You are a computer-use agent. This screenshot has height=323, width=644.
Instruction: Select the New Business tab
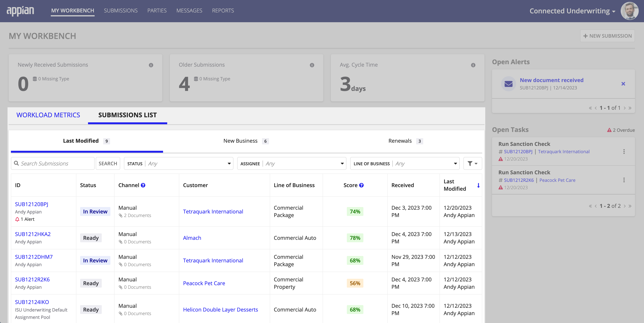tap(246, 141)
